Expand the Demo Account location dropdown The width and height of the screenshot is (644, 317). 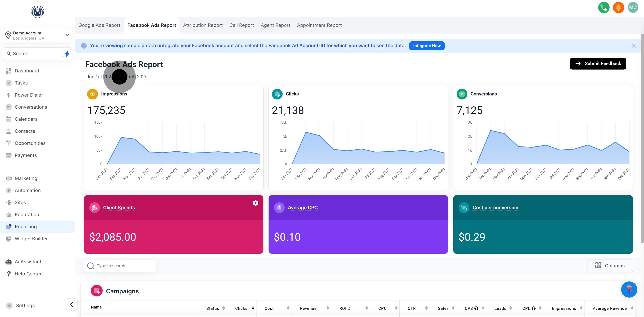[67, 35]
